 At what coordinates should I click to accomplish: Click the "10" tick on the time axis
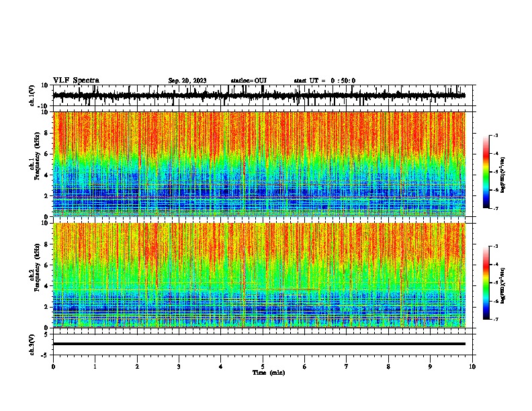pyautogui.click(x=472, y=367)
